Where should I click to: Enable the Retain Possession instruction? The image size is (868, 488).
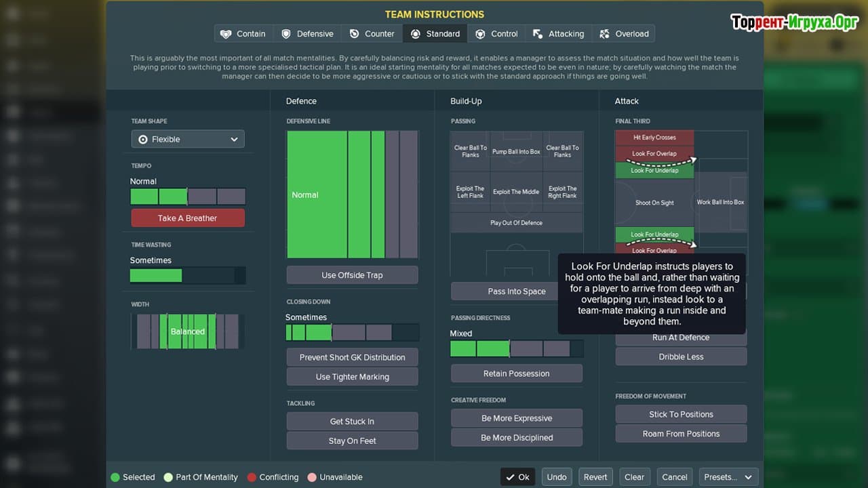516,373
